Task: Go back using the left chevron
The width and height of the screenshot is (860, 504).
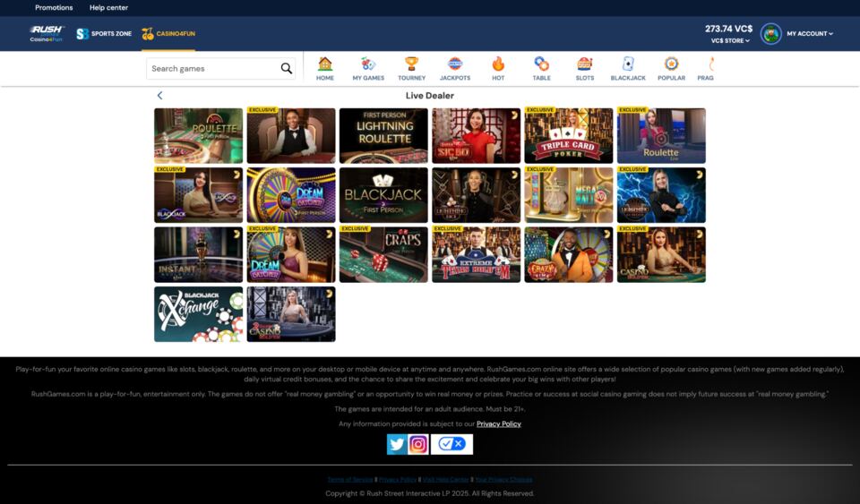Action: pyautogui.click(x=160, y=96)
